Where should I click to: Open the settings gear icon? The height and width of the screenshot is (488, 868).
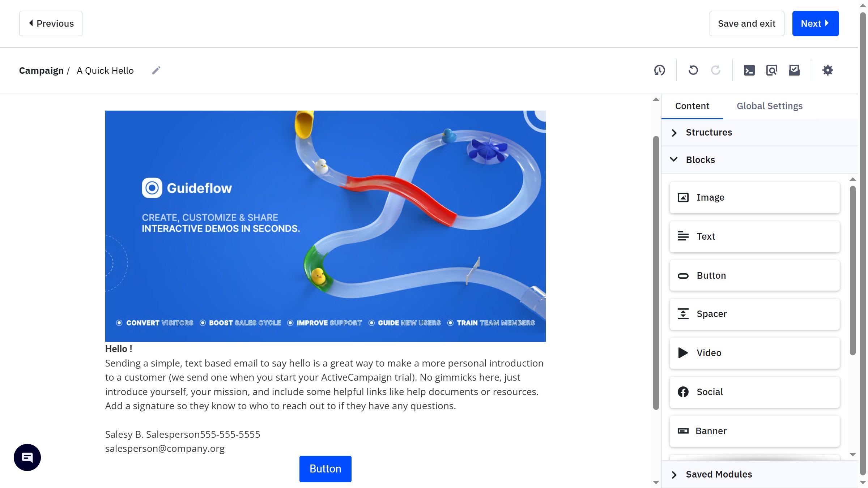tap(828, 70)
